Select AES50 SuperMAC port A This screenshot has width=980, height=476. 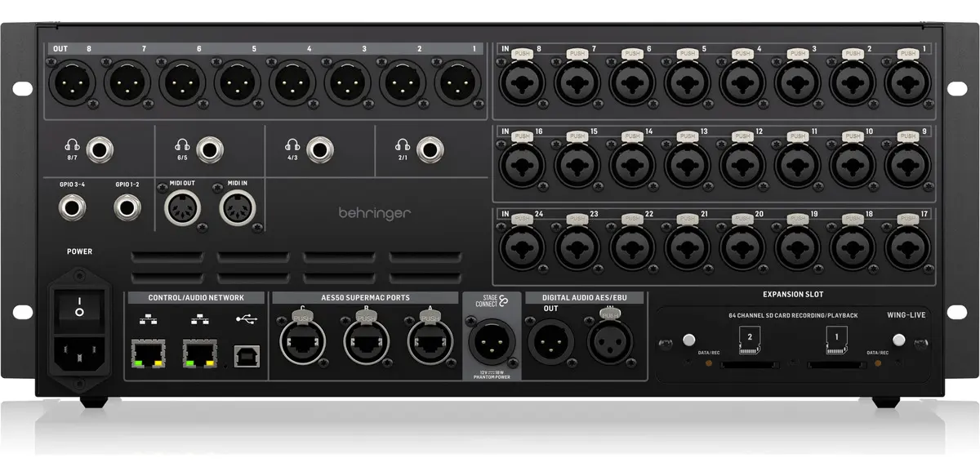pos(430,340)
